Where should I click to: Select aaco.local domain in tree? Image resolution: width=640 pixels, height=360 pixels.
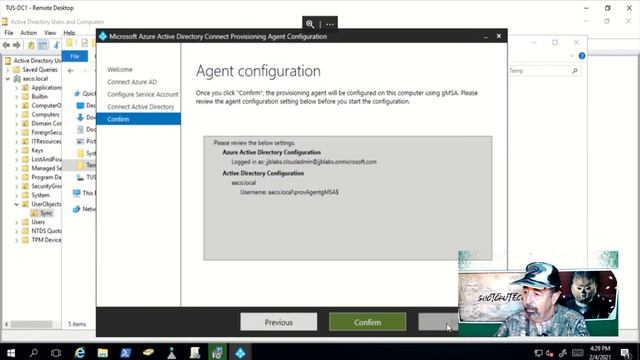[35, 79]
